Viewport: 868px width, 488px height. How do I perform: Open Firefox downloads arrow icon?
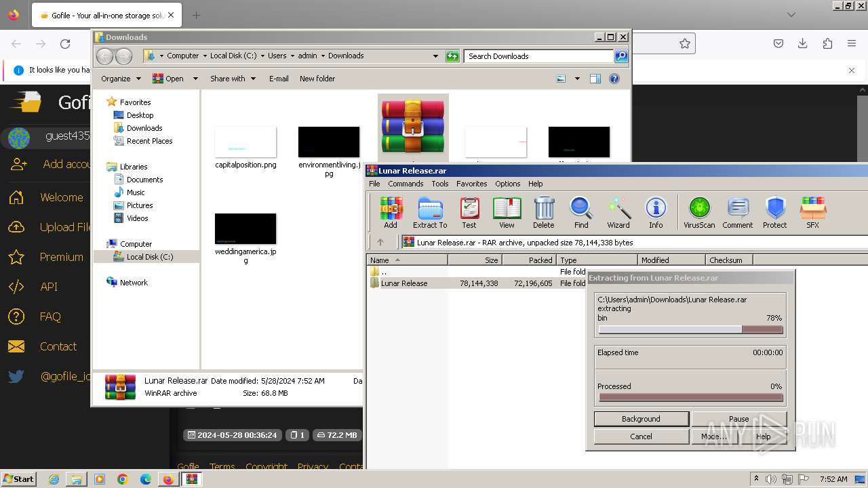click(x=803, y=44)
